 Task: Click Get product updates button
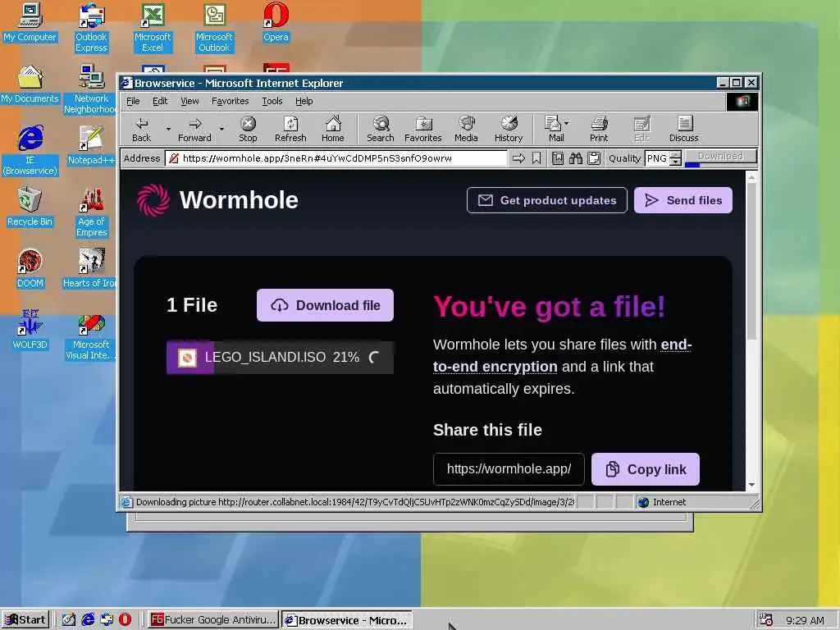pos(546,200)
